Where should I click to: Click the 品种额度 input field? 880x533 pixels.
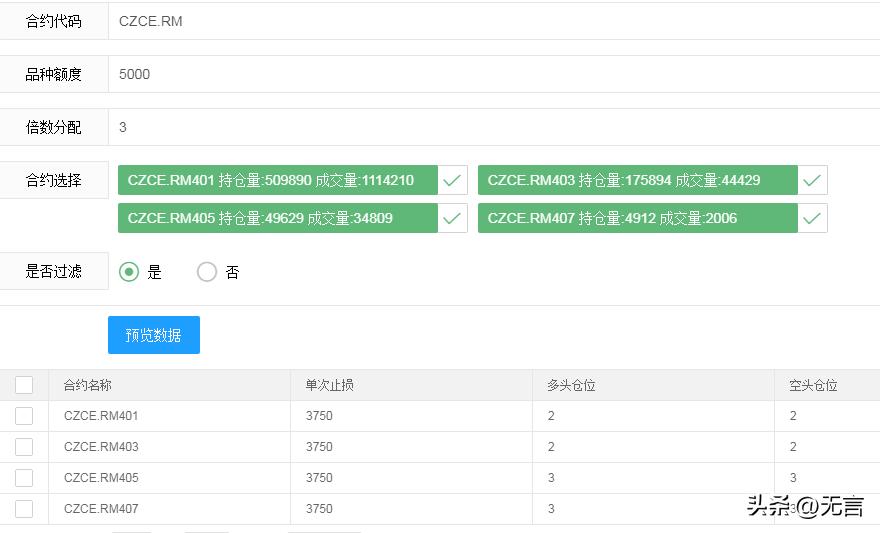(x=490, y=74)
